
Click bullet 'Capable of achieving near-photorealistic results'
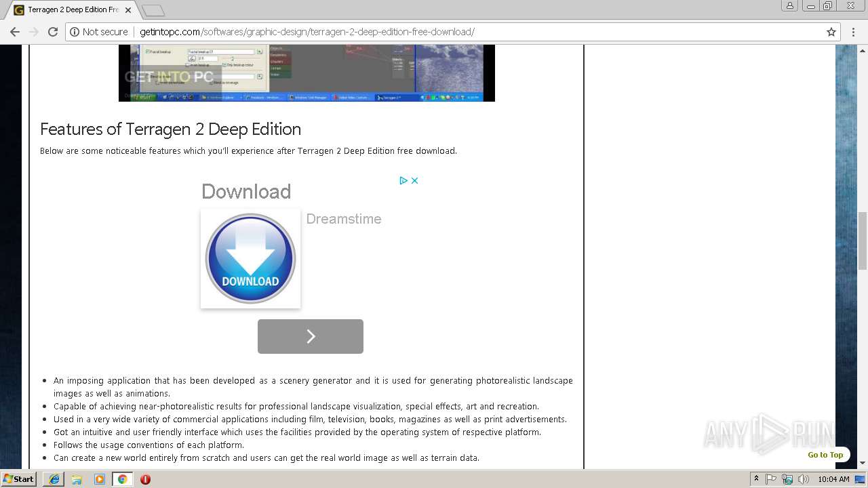(x=296, y=407)
